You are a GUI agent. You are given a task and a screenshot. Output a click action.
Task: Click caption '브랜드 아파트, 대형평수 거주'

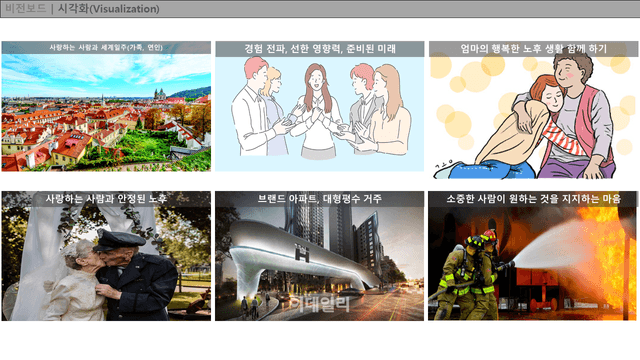coord(320,199)
